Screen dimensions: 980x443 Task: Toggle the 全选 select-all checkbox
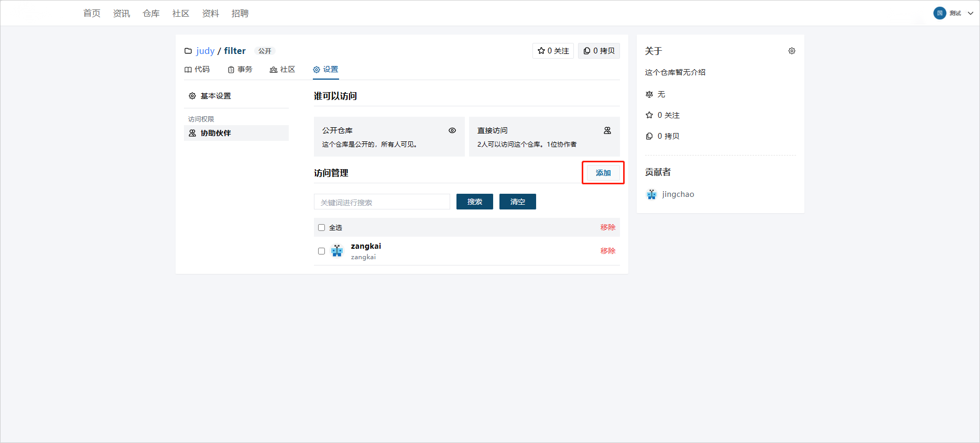pyautogui.click(x=321, y=227)
